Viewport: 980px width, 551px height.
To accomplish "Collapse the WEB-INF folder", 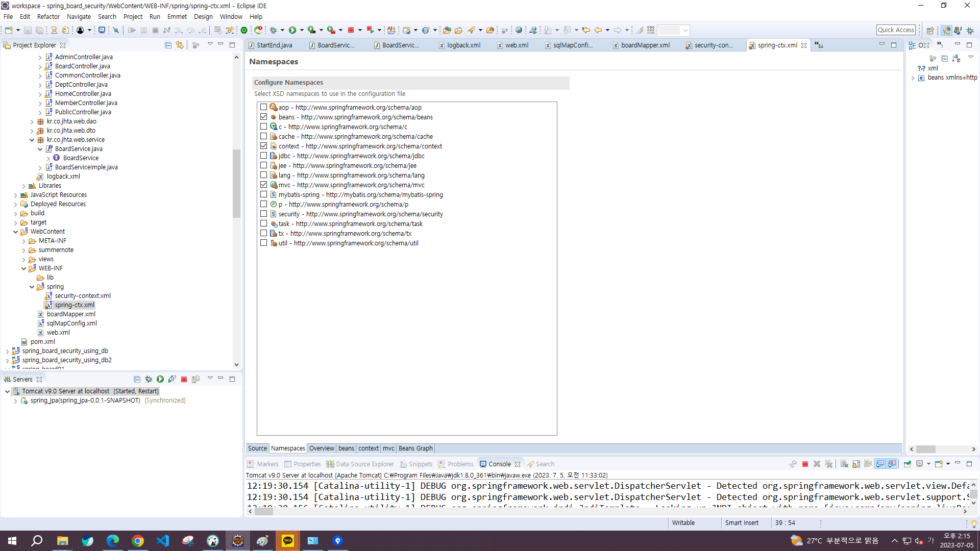I will [23, 268].
